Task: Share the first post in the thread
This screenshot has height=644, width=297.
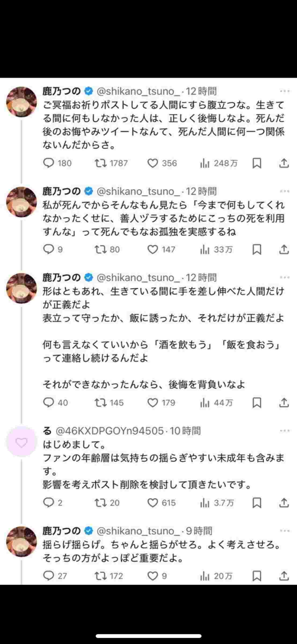Action: (284, 163)
